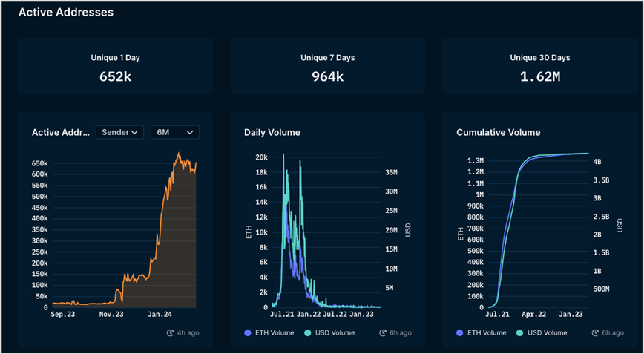Click the purple ETH Volume dot in Daily Volume

248,333
